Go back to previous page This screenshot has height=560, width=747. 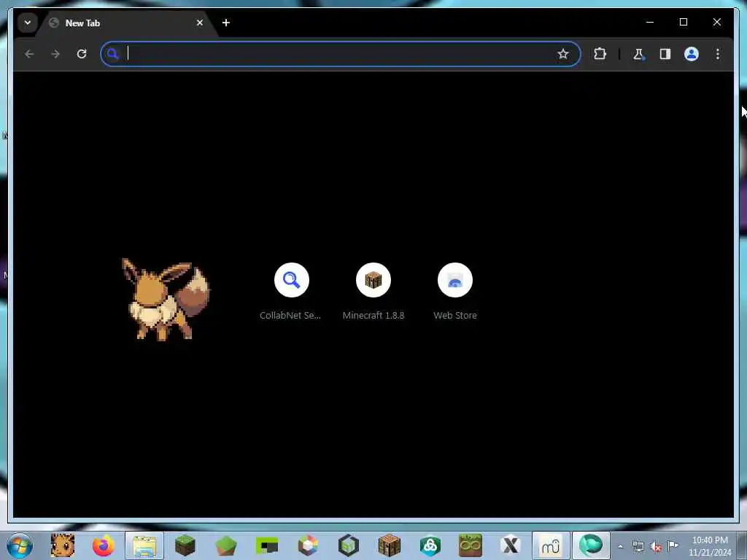(x=29, y=54)
